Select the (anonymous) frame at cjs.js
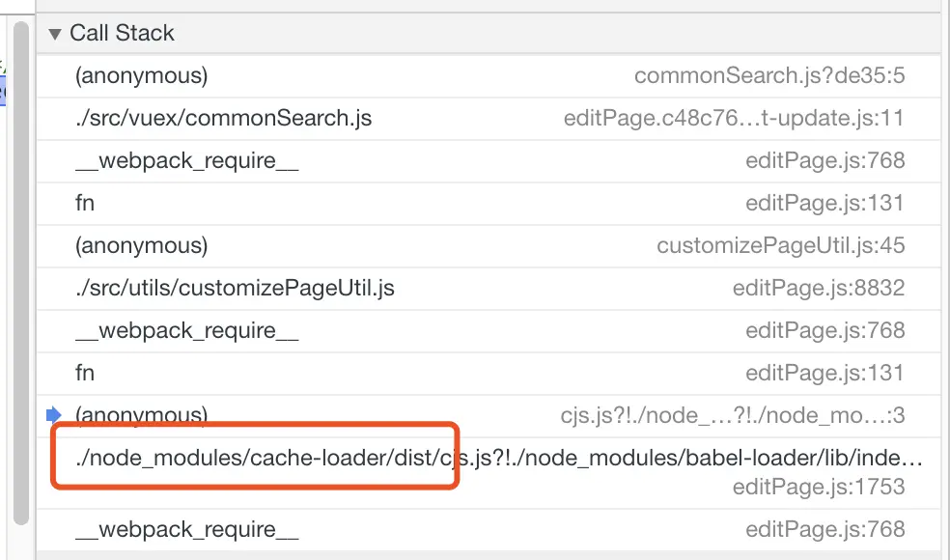Viewport: 950px width, 560px height. pyautogui.click(x=141, y=415)
